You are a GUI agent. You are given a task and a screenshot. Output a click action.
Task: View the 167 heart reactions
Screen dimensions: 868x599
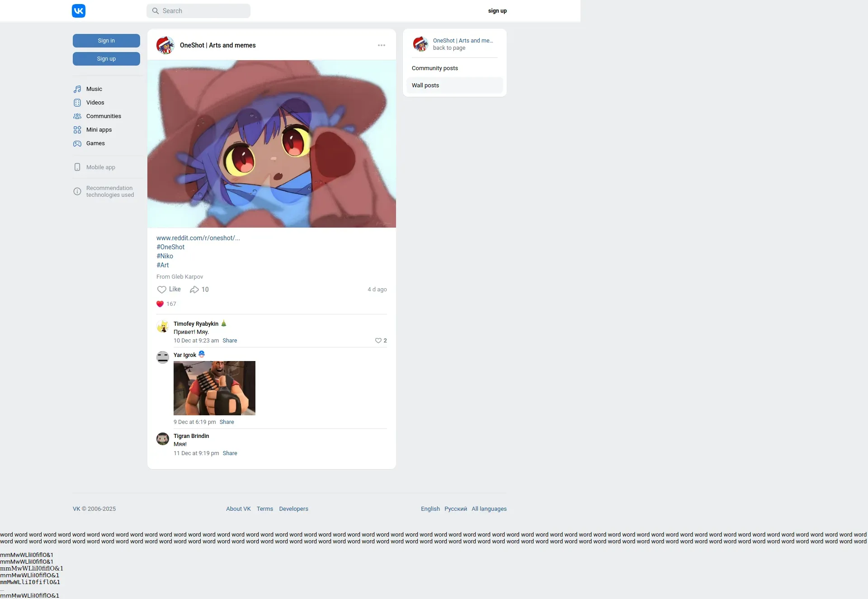(166, 304)
